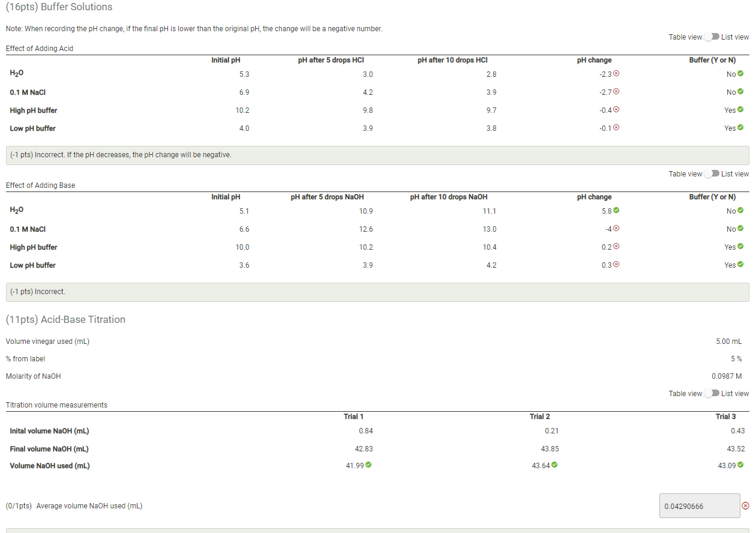The height and width of the screenshot is (533, 756).
Task: Click the red X beside Low pH buffer's 0.3 change
Action: click(x=616, y=264)
